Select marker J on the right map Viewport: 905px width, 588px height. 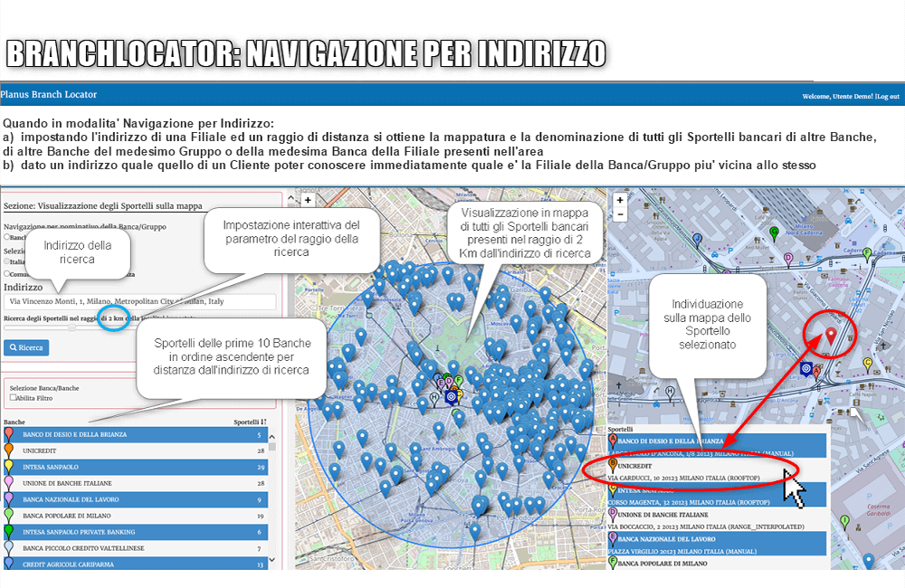tap(697, 240)
